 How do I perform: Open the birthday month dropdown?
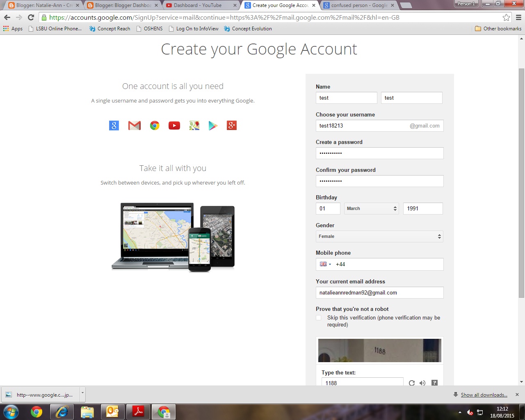click(372, 208)
